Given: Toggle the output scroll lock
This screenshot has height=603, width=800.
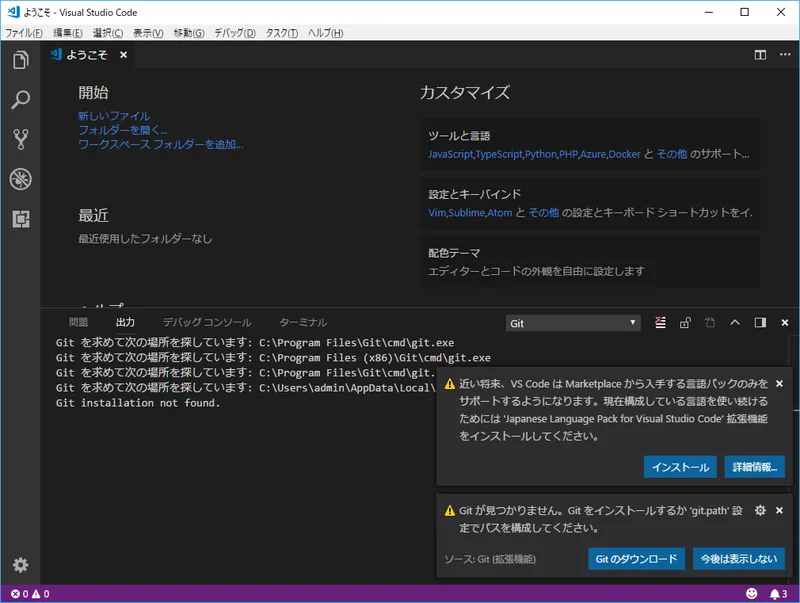Looking at the screenshot, I should tap(685, 322).
